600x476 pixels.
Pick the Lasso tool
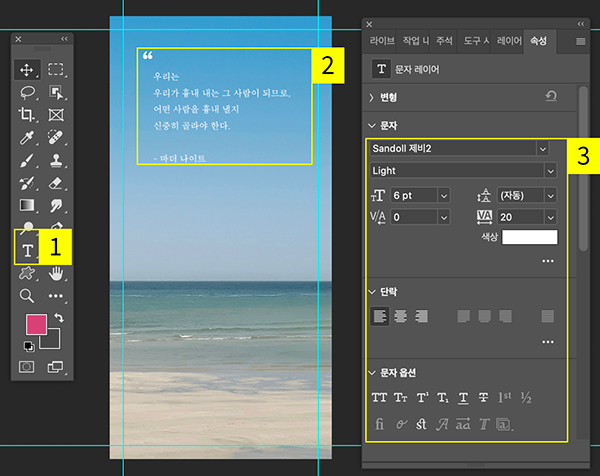click(27, 92)
